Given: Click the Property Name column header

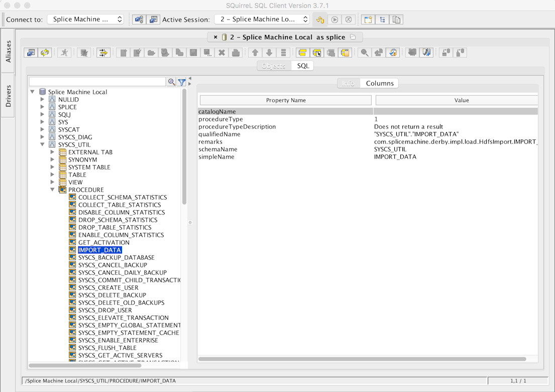Looking at the screenshot, I should click(x=286, y=100).
